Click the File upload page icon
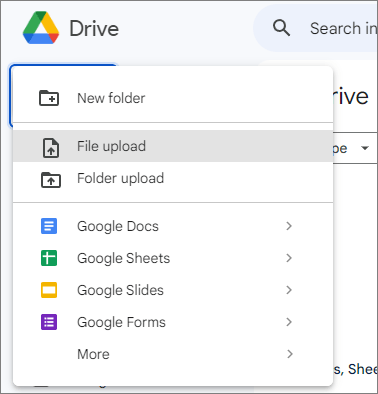The width and height of the screenshot is (378, 394). pos(51,148)
